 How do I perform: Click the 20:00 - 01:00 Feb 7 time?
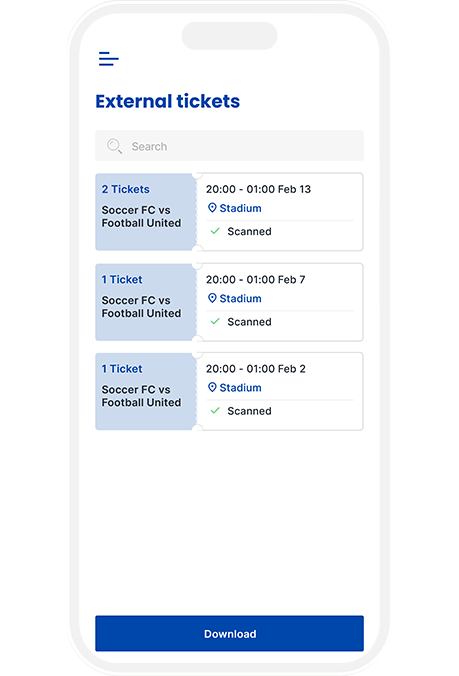(x=256, y=279)
